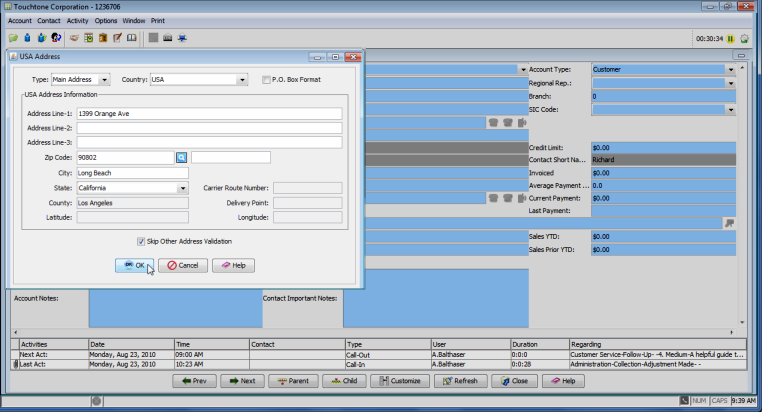Expand the State dropdown showing California
This screenshot has width=762, height=412.
[x=183, y=188]
